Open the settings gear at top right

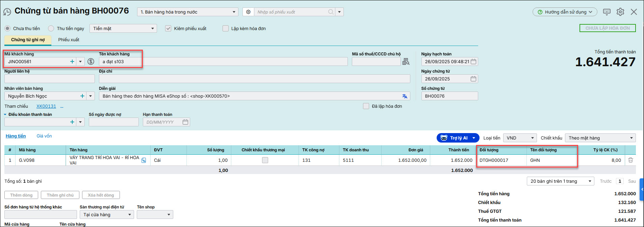pos(620,12)
